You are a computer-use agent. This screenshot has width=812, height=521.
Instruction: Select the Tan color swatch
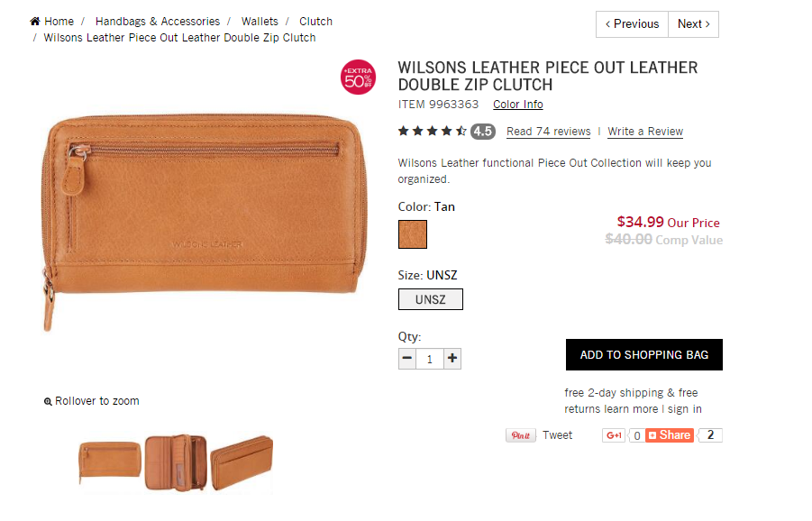pos(413,234)
